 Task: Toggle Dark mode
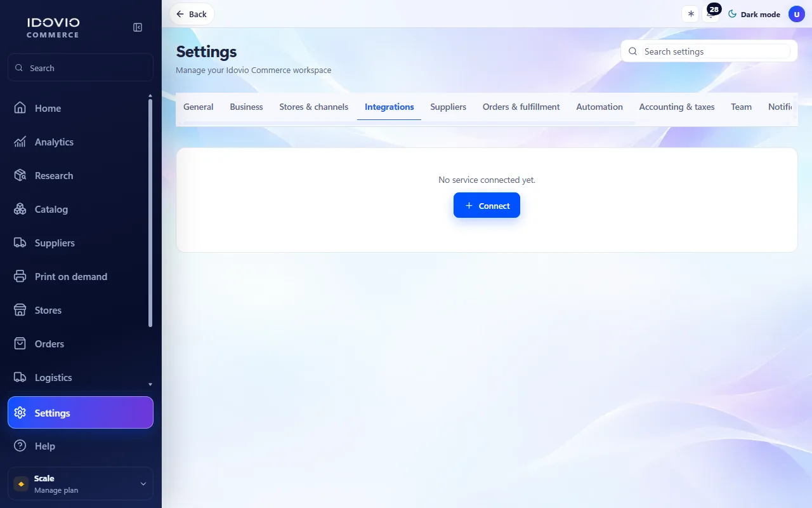coord(754,14)
